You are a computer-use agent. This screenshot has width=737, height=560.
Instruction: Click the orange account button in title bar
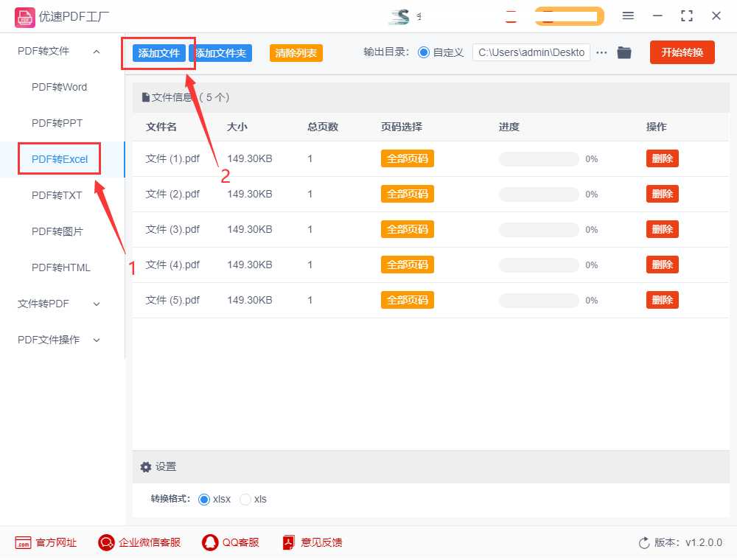click(x=569, y=16)
